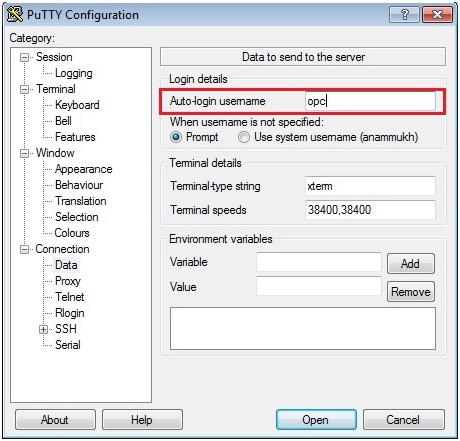Select Colours settings category

pyautogui.click(x=72, y=233)
